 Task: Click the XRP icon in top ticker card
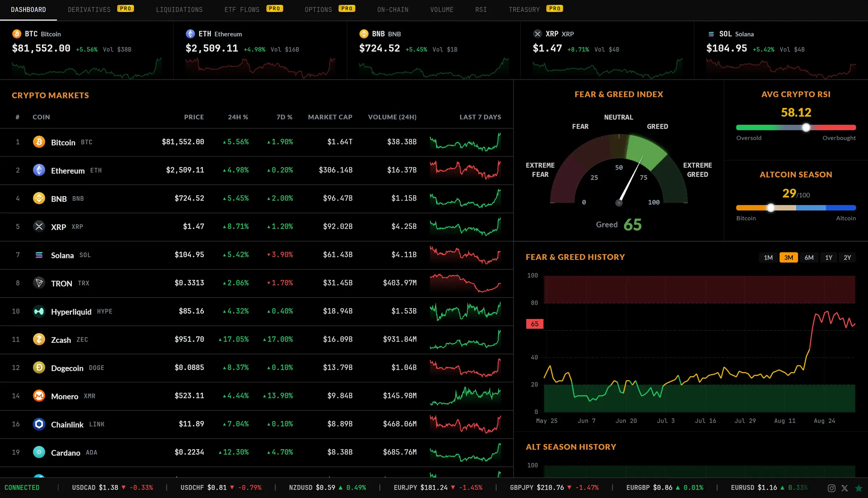click(537, 34)
